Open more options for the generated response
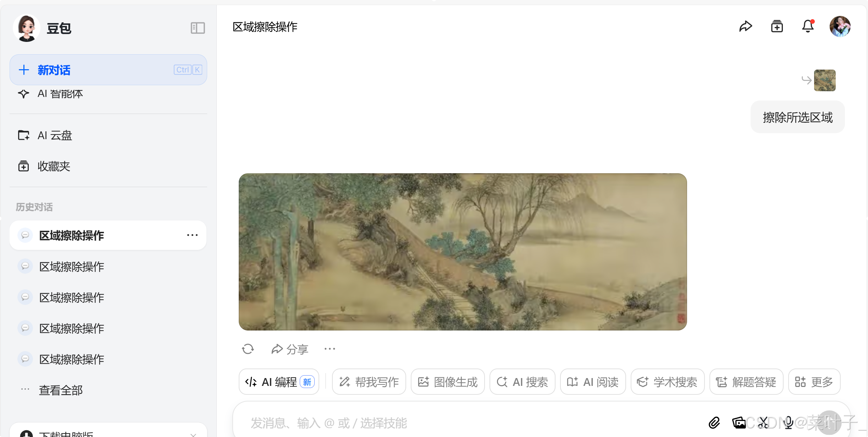 click(x=330, y=349)
